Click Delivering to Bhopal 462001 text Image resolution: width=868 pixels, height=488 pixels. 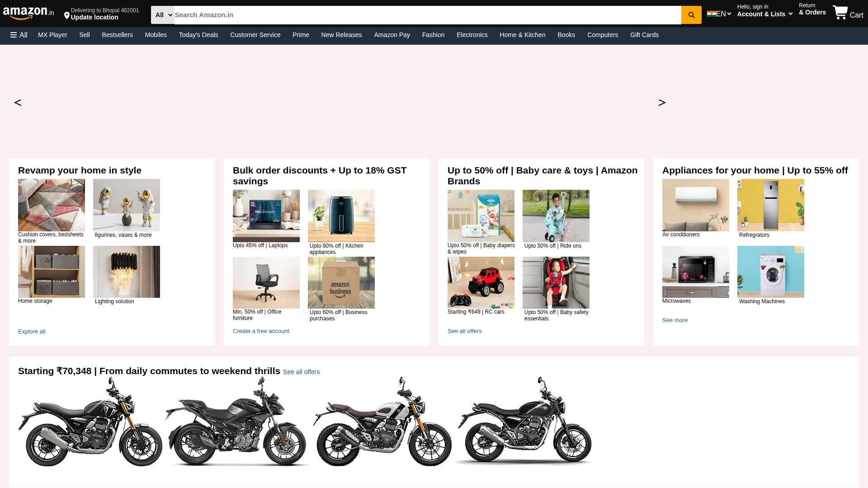[105, 10]
